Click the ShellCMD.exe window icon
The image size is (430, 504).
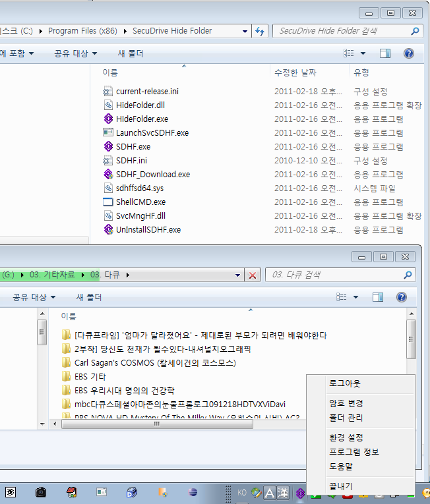(108, 202)
